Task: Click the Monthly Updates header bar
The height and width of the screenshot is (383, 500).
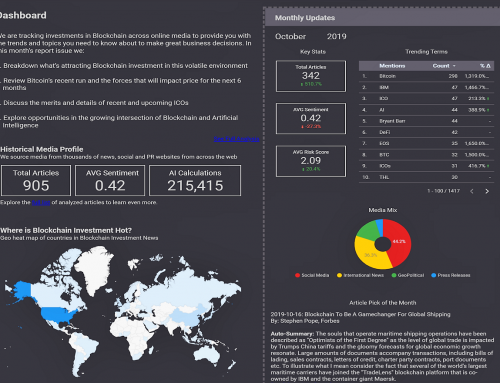Action: 382,18
